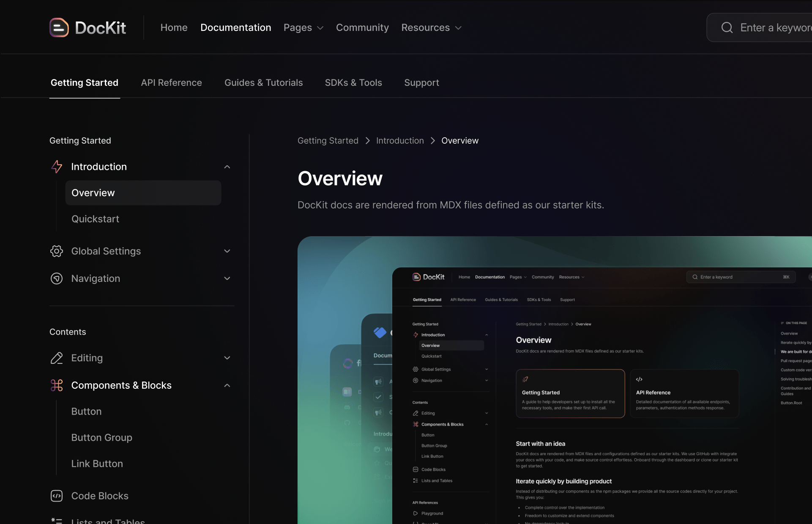Open the Pages dropdown in the top navigation
The width and height of the screenshot is (812, 524).
click(303, 27)
